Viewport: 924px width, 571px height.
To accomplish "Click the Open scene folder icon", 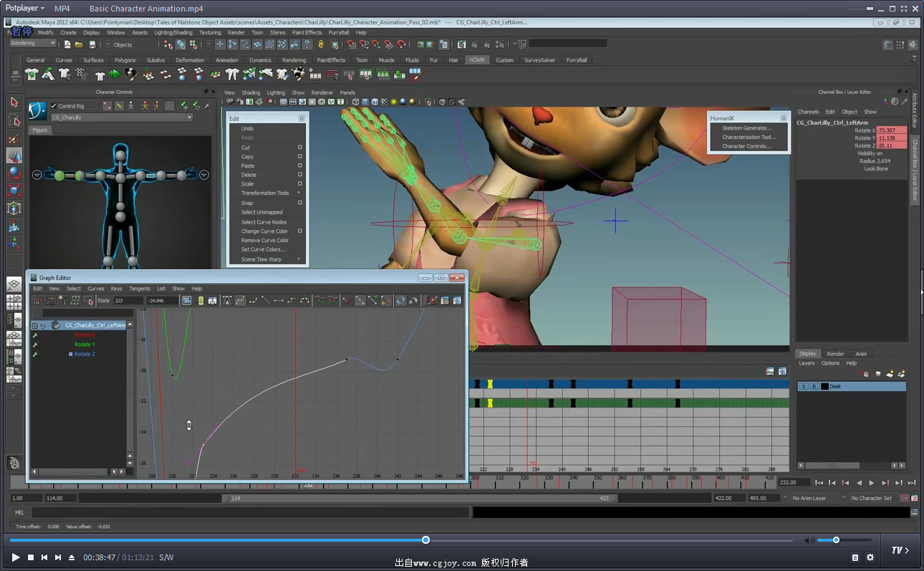I will click(79, 44).
